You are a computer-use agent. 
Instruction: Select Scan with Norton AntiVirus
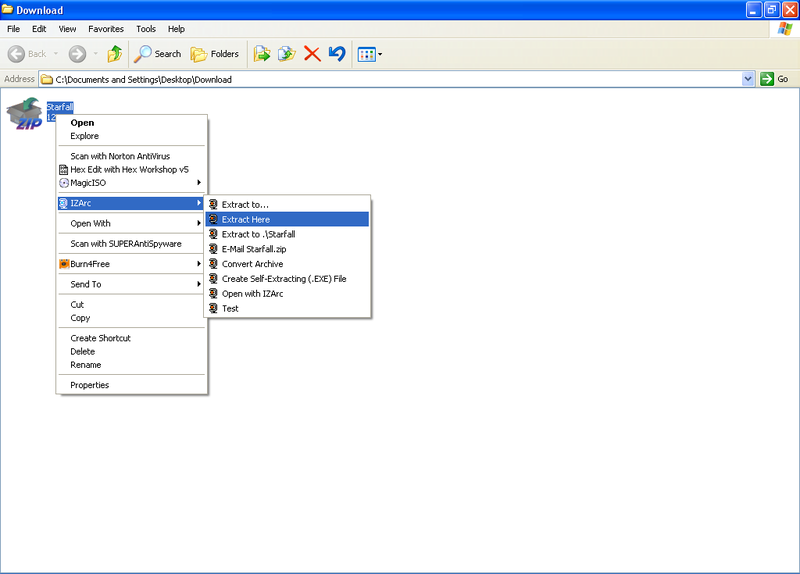tap(132, 156)
